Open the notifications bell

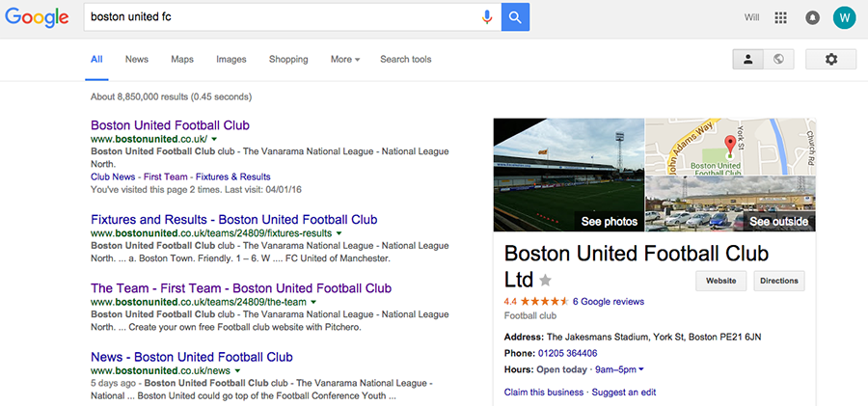pos(812,17)
